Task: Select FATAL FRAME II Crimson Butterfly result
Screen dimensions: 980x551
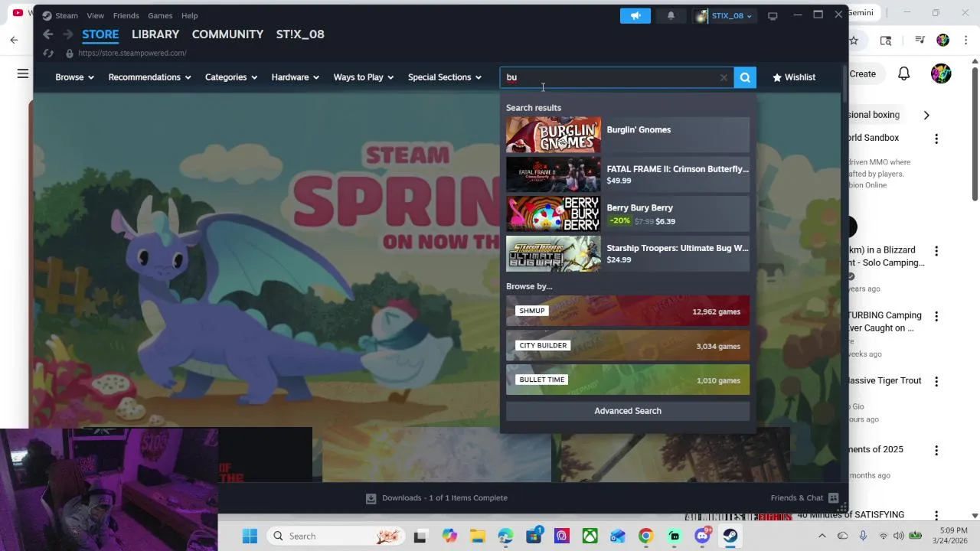Action: pyautogui.click(x=628, y=174)
